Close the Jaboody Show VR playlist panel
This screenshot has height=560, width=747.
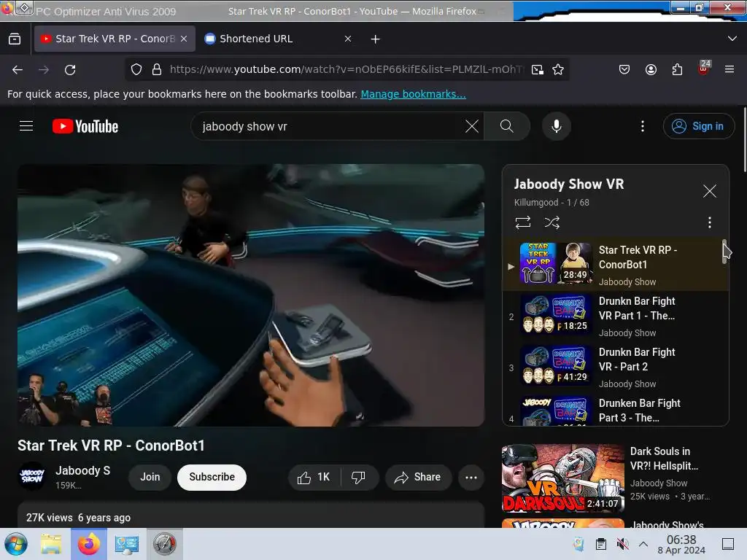(710, 191)
